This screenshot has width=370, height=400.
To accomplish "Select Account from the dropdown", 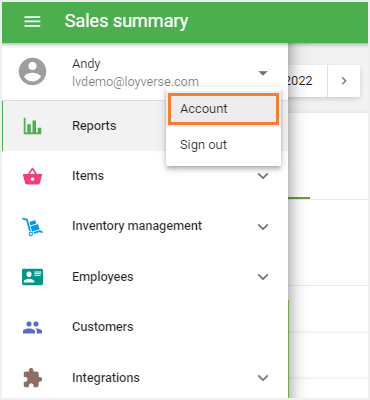I will click(x=223, y=109).
